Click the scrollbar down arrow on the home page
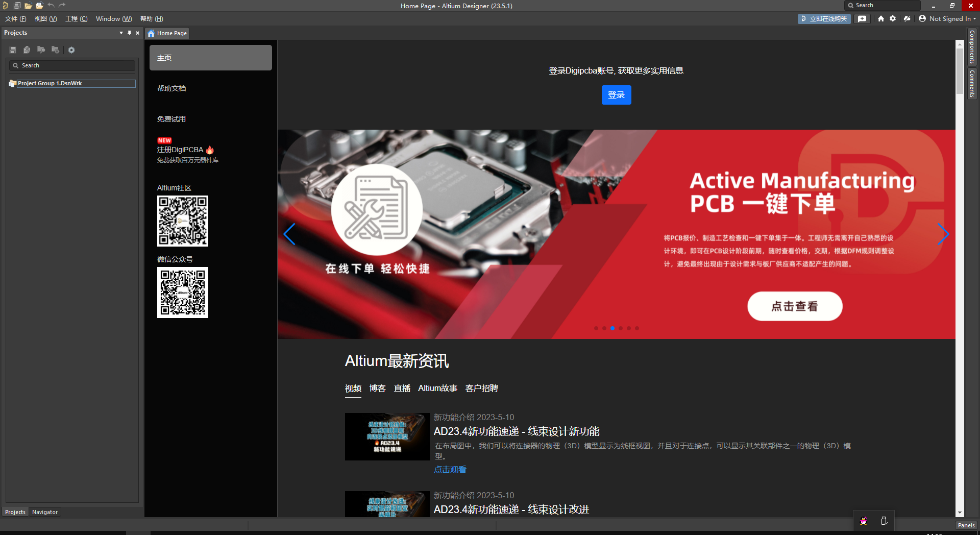Viewport: 980px width, 535px height. pyautogui.click(x=960, y=513)
